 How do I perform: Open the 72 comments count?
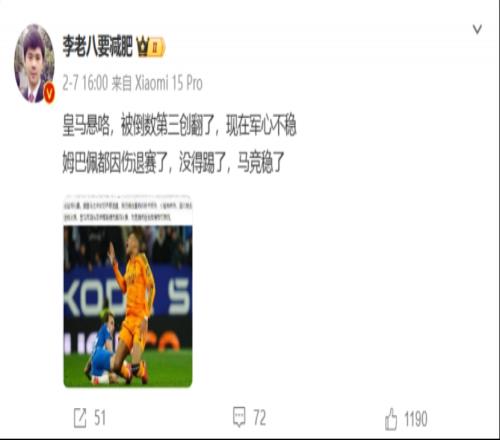(x=260, y=417)
